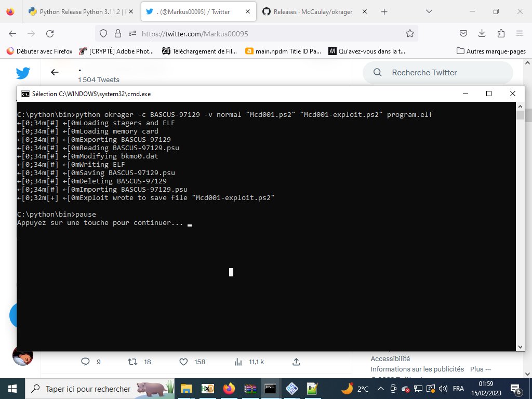Open HxD hex editor from taskbar
532x399 pixels.
tap(208, 389)
